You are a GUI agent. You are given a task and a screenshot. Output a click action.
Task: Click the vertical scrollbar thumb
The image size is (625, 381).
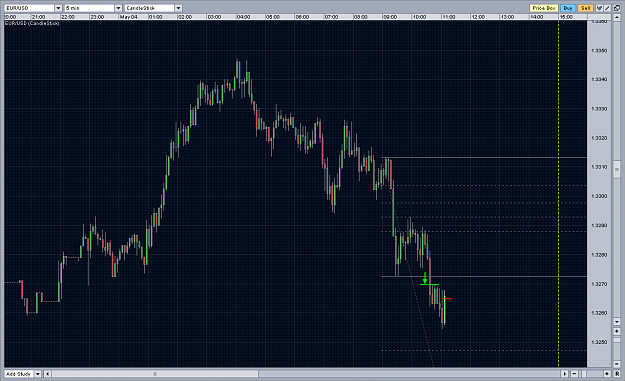[x=617, y=170]
